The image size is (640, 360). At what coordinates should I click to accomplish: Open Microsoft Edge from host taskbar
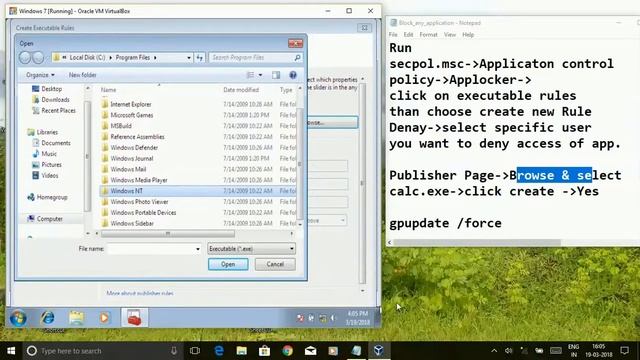point(219,351)
